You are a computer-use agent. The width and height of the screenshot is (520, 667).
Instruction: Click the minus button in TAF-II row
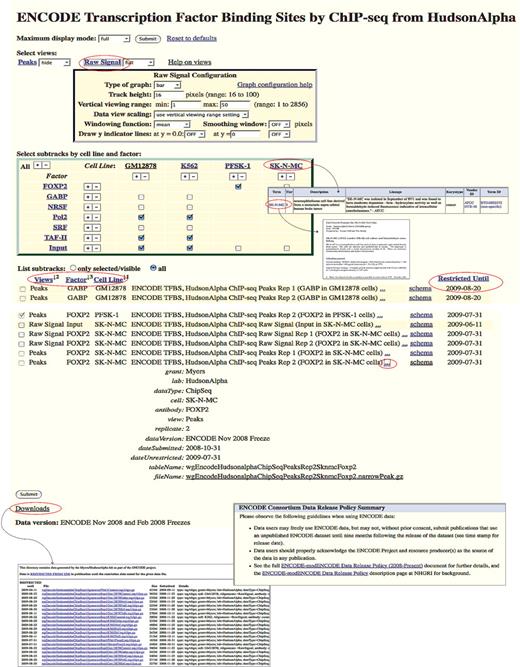point(97,238)
